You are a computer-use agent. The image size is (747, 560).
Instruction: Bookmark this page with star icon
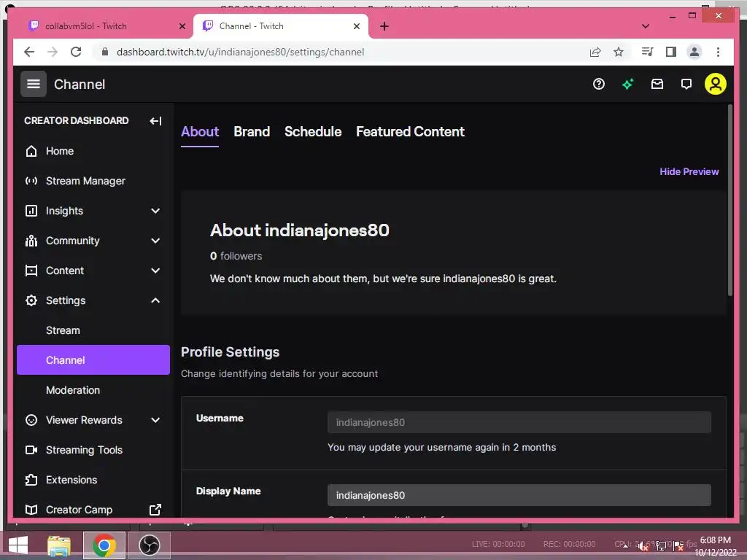point(619,52)
